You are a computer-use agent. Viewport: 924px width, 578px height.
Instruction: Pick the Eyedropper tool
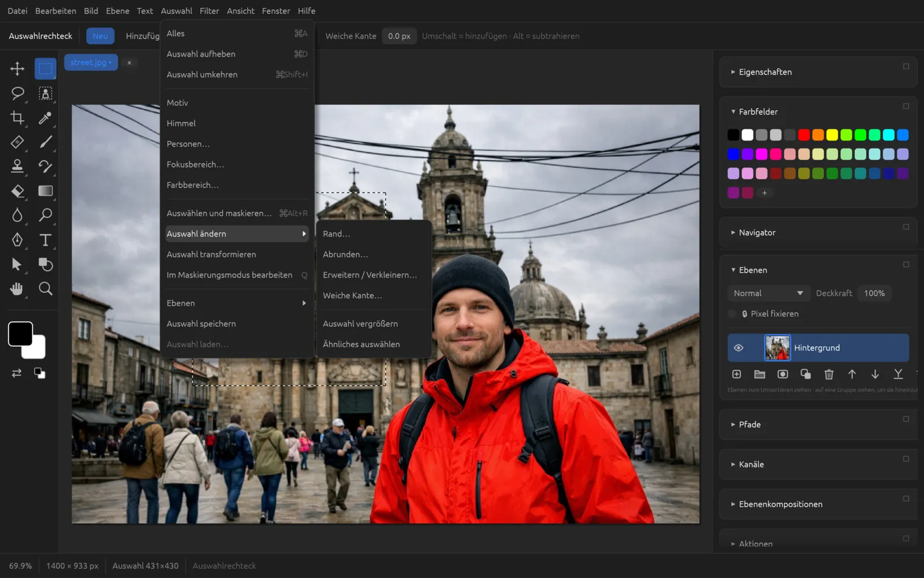[x=45, y=118]
